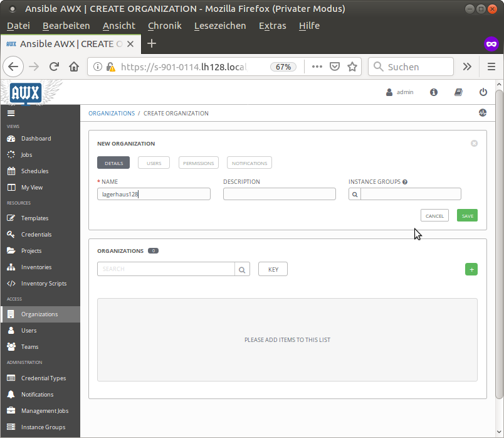Open the Instance Groups help tooltip
This screenshot has width=504, height=438.
coord(405,182)
